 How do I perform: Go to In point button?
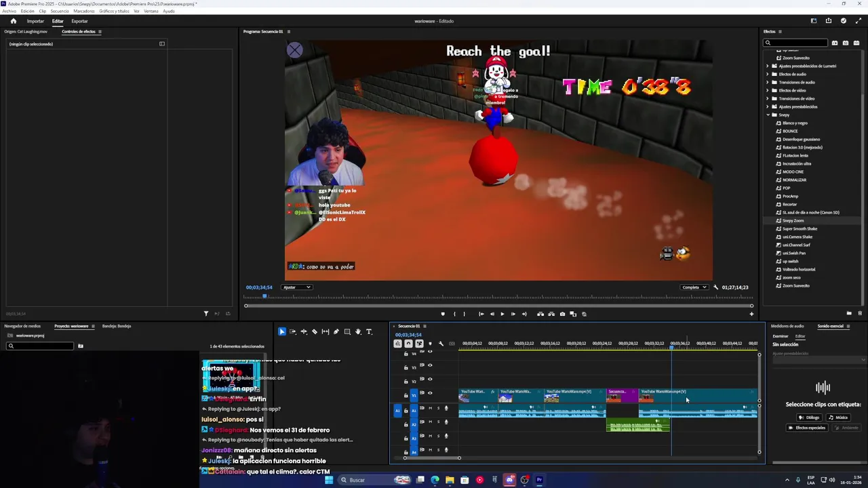(x=481, y=314)
